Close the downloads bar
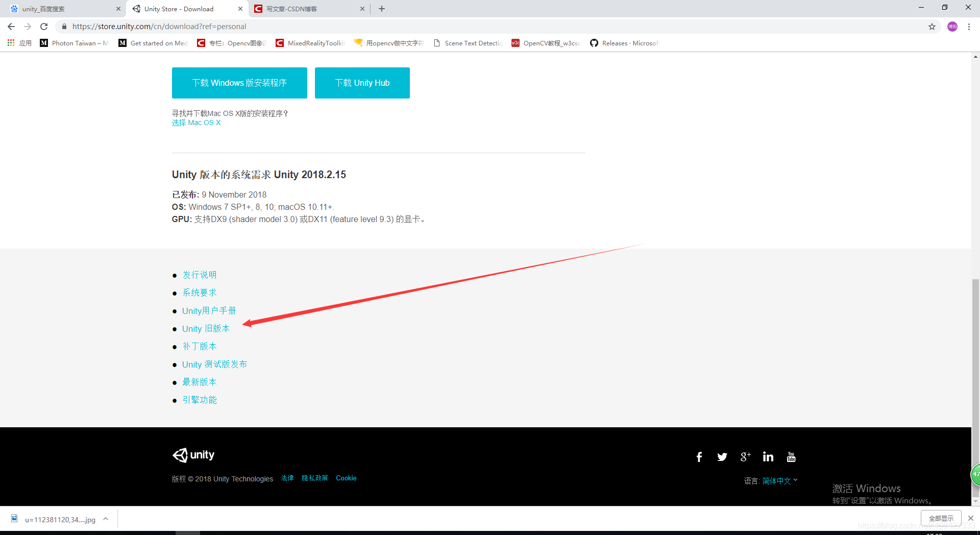Screen dimensions: 980x535 971,518
